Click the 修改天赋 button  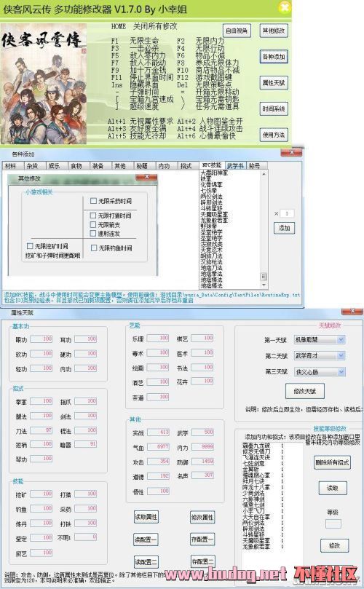(305, 391)
